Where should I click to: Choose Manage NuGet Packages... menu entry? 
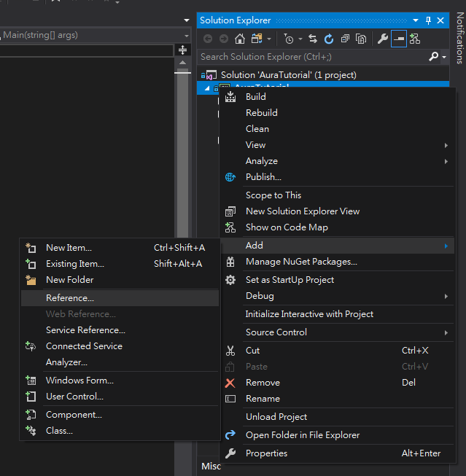click(x=301, y=262)
